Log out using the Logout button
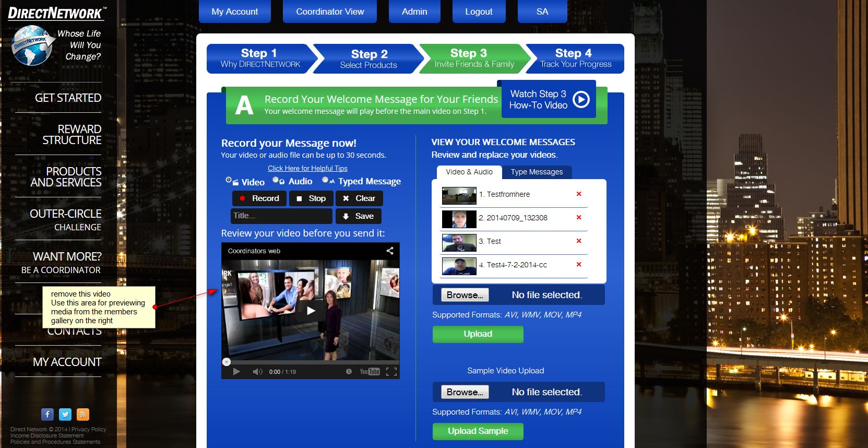Screen dimensions: 868x448 (x=479, y=11)
